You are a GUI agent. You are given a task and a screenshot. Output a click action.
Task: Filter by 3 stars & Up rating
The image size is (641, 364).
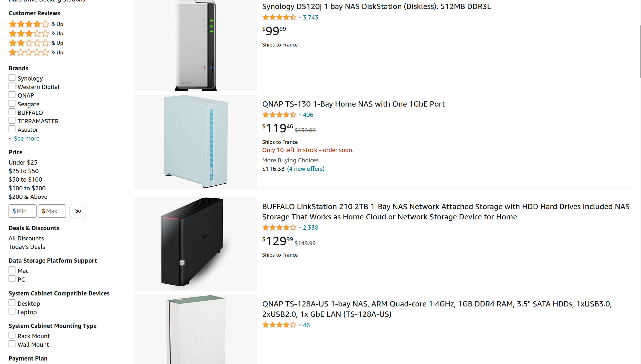coord(36,33)
